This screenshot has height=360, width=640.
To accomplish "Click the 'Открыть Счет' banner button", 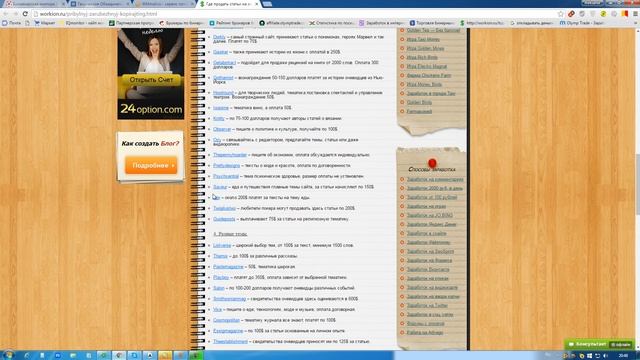I will pyautogui.click(x=151, y=80).
